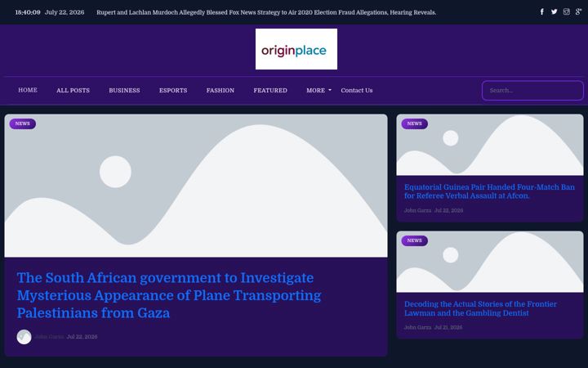This screenshot has height=368, width=588.
Task: Open South African government plane article headline
Action: (169, 295)
